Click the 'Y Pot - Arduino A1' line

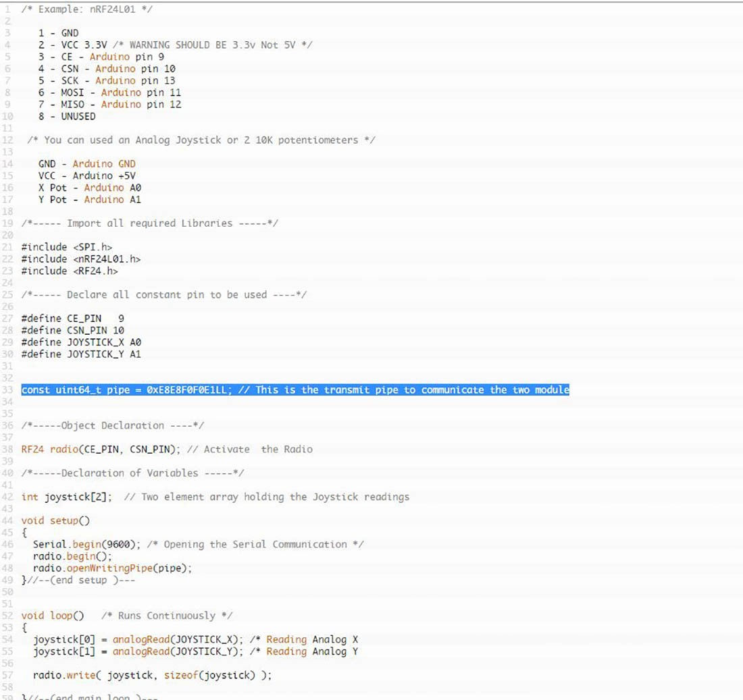coord(90,200)
